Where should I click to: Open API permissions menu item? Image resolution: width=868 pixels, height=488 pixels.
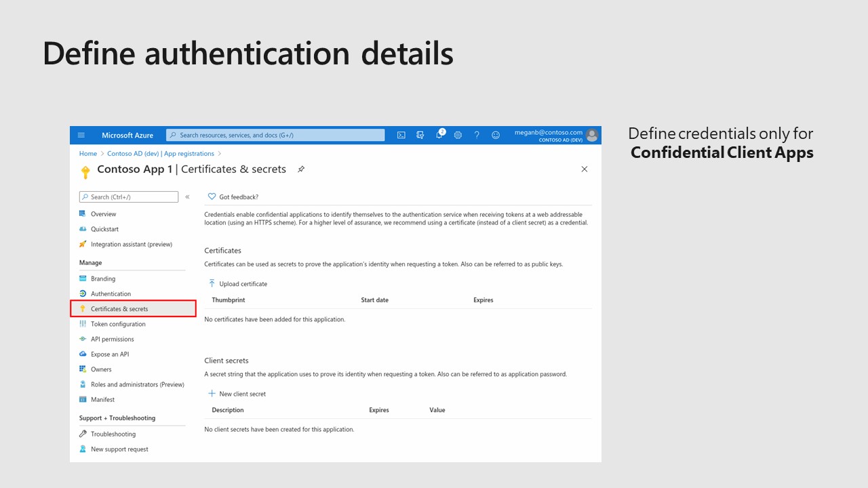point(112,339)
